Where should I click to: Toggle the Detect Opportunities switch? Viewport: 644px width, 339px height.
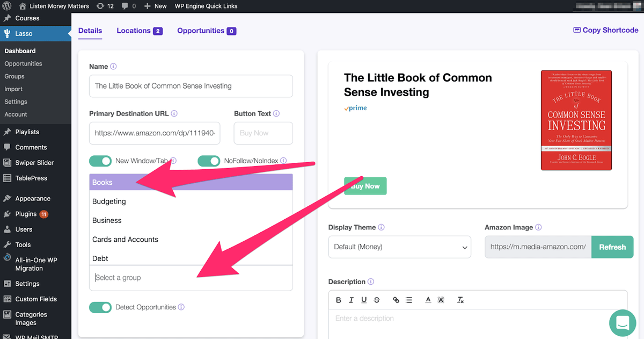click(100, 307)
